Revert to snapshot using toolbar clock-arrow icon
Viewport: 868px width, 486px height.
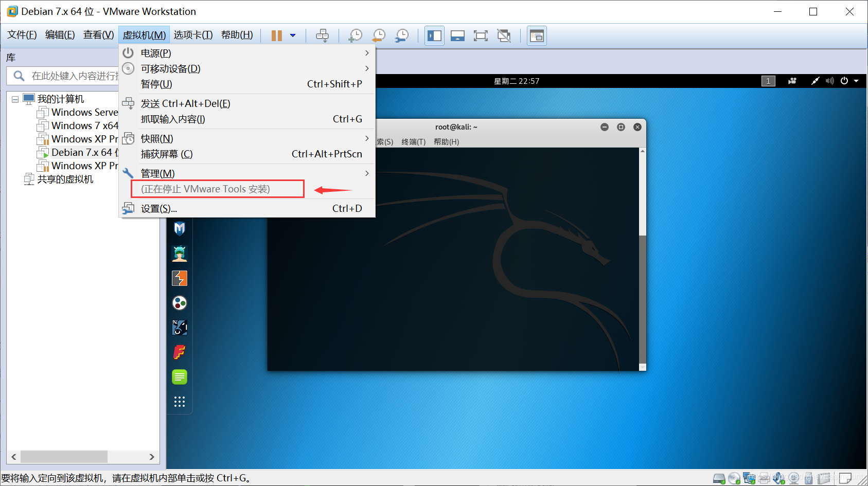[379, 35]
